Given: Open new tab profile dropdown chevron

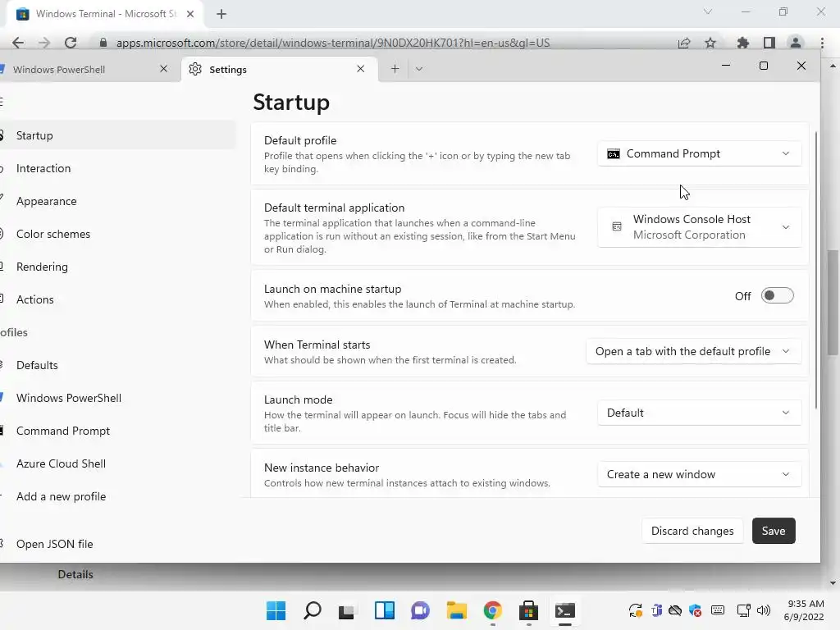Looking at the screenshot, I should [419, 69].
